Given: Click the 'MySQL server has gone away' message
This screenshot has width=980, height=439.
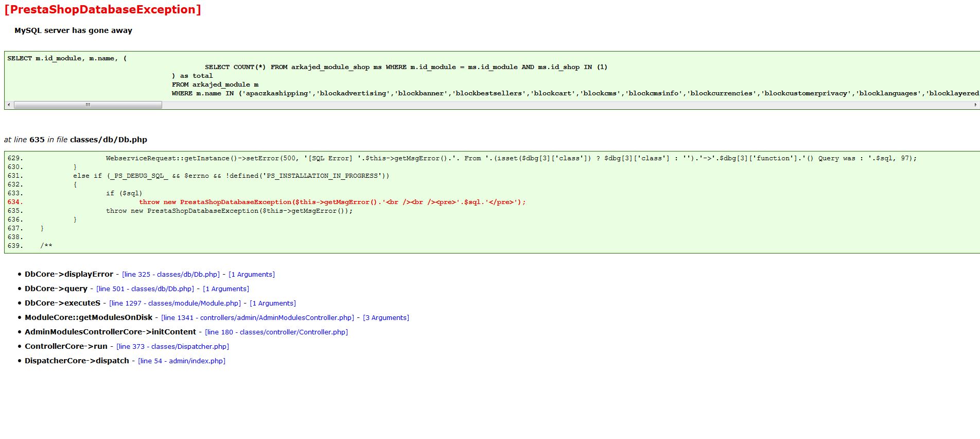Looking at the screenshot, I should (73, 30).
